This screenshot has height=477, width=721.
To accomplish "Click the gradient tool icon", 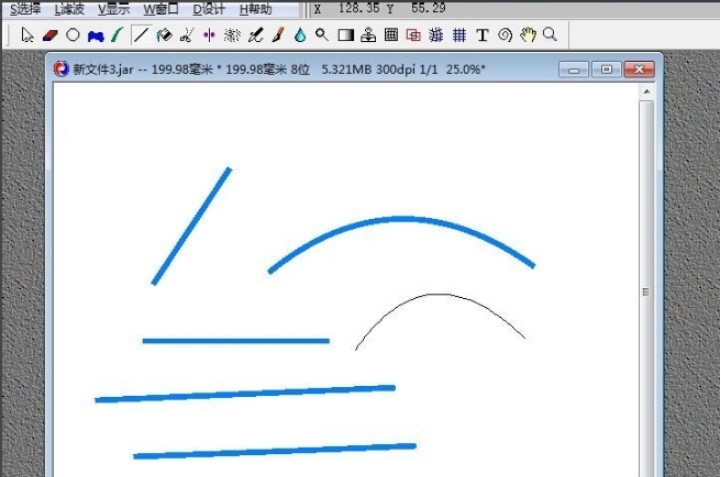I will (346, 35).
